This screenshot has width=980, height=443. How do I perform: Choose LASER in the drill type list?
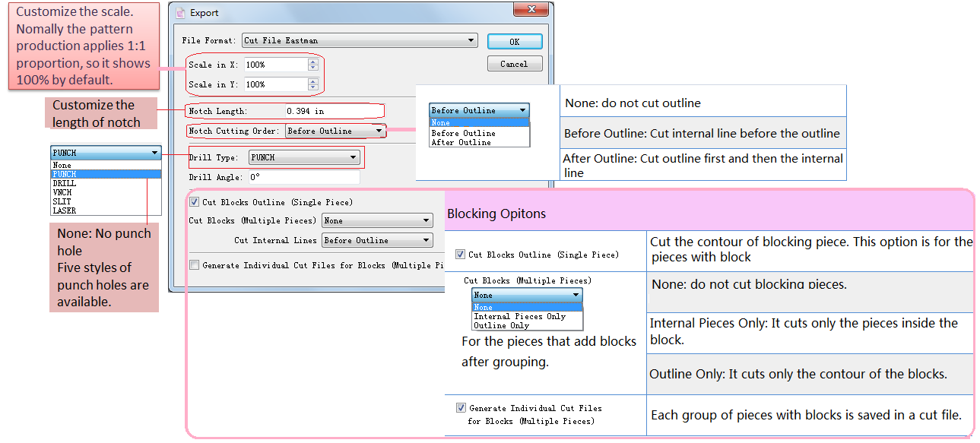65,210
